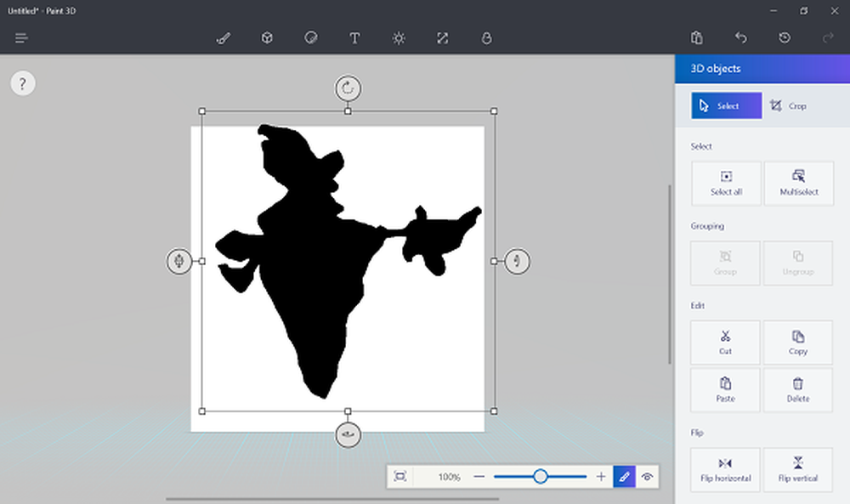Adjust the zoom slider thumb
This screenshot has height=504, width=850.
pyautogui.click(x=540, y=476)
